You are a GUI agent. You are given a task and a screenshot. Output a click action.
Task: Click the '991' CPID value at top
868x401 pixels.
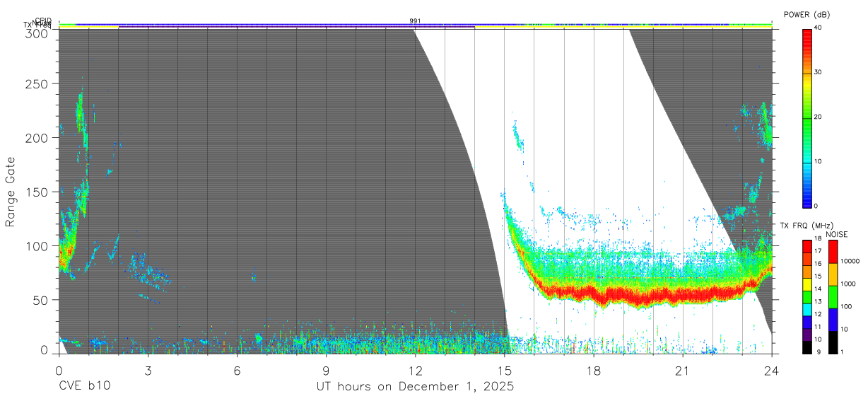tap(415, 21)
